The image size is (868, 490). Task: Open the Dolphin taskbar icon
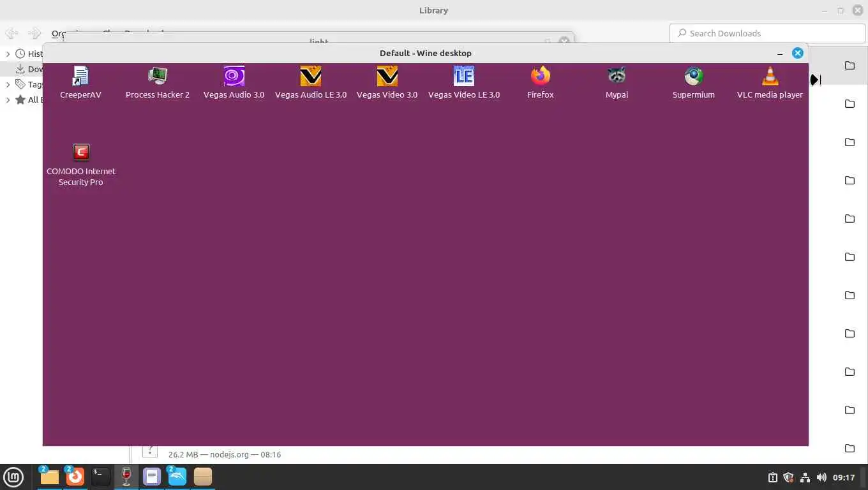pyautogui.click(x=177, y=477)
